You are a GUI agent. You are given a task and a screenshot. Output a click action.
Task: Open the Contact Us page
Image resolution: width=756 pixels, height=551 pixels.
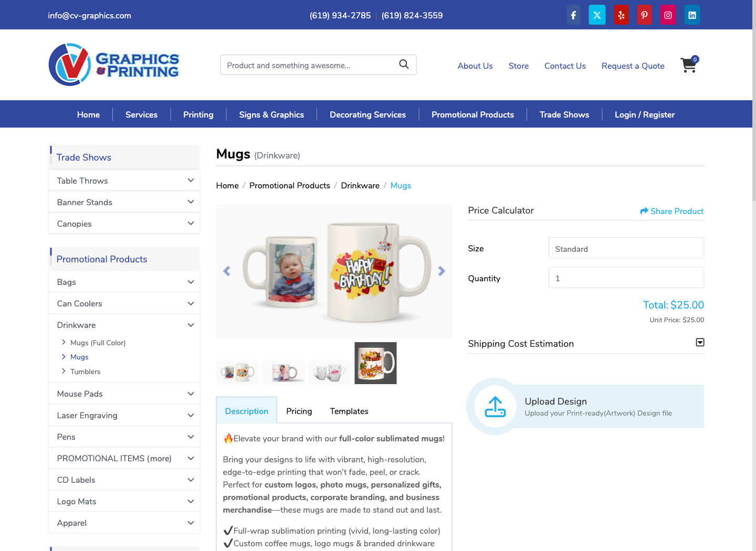pyautogui.click(x=565, y=66)
